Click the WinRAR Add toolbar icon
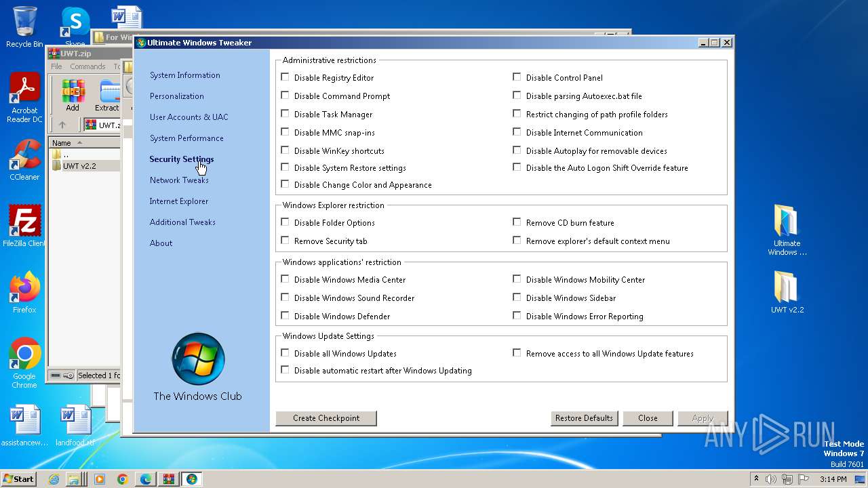This screenshot has height=488, width=868. click(x=73, y=96)
